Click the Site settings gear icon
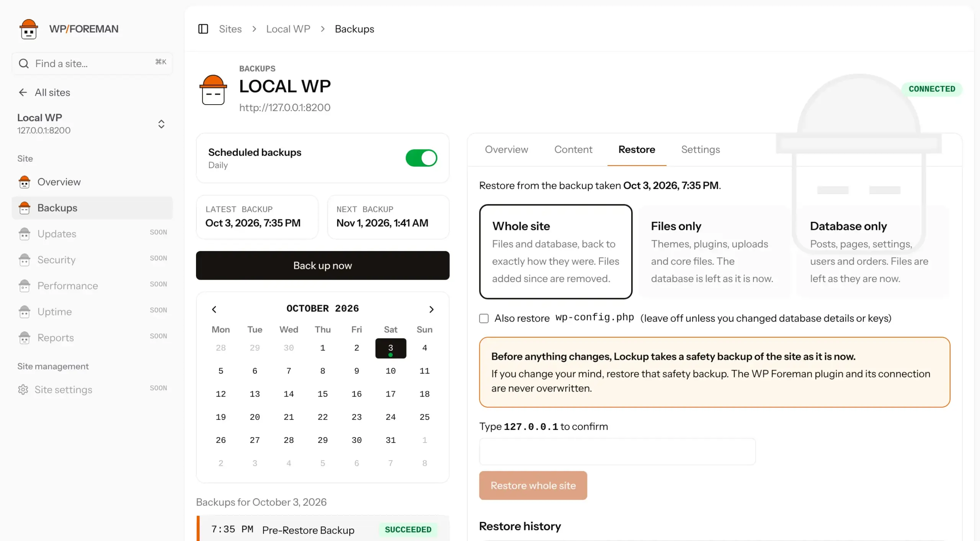This screenshot has height=541, width=980. [x=23, y=390]
